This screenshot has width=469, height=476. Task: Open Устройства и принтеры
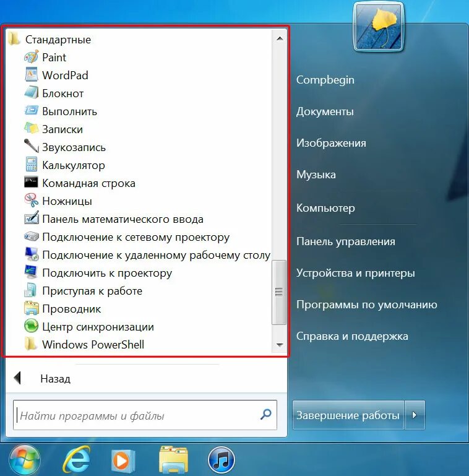coord(355,273)
